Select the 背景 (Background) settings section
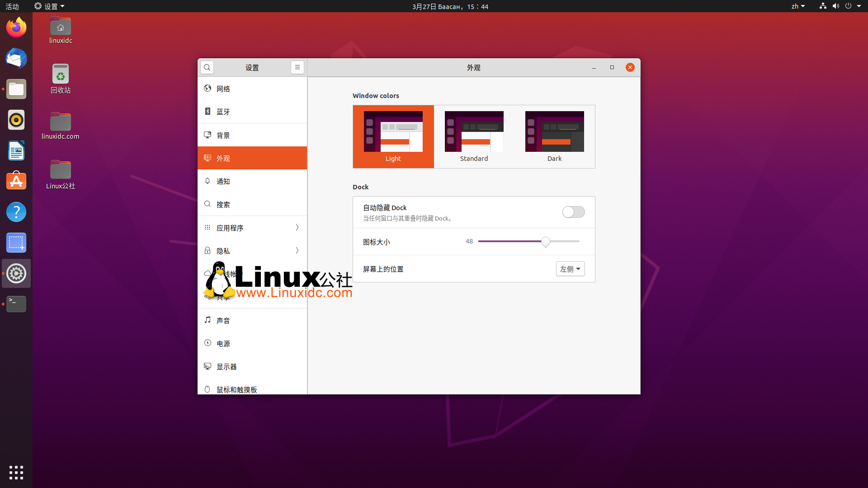 tap(224, 135)
